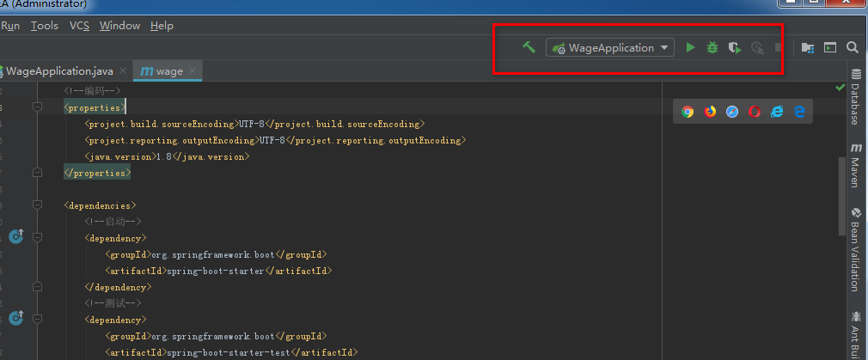Click the grey Stop square button
Viewport: 868px width, 360px height.
(x=779, y=47)
